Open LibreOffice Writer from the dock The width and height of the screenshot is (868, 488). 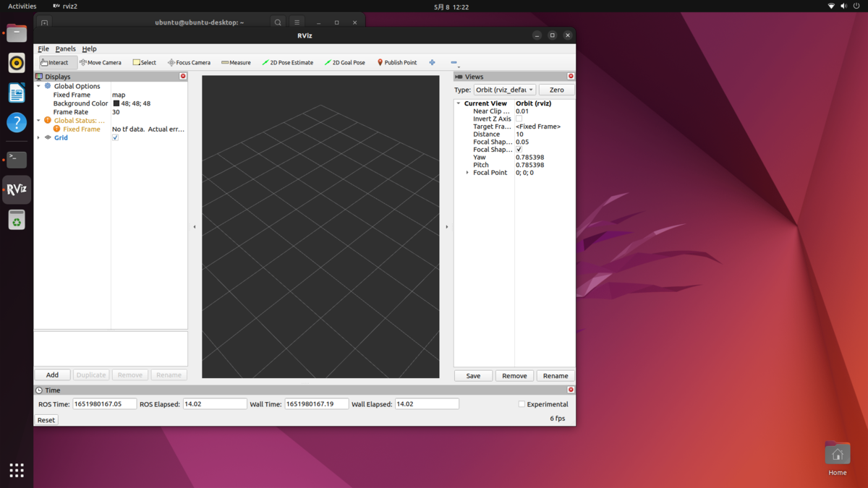point(17,93)
